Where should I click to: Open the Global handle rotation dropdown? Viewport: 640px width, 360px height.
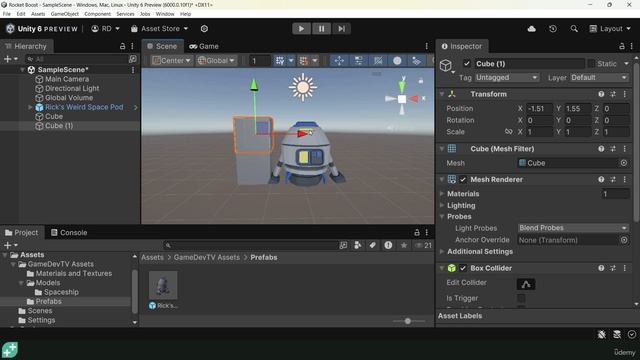coord(216,60)
